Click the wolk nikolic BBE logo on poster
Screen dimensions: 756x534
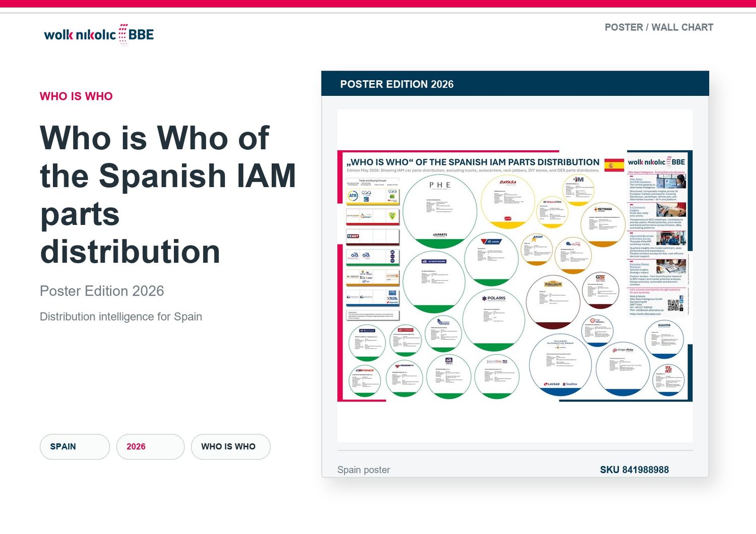[656, 162]
